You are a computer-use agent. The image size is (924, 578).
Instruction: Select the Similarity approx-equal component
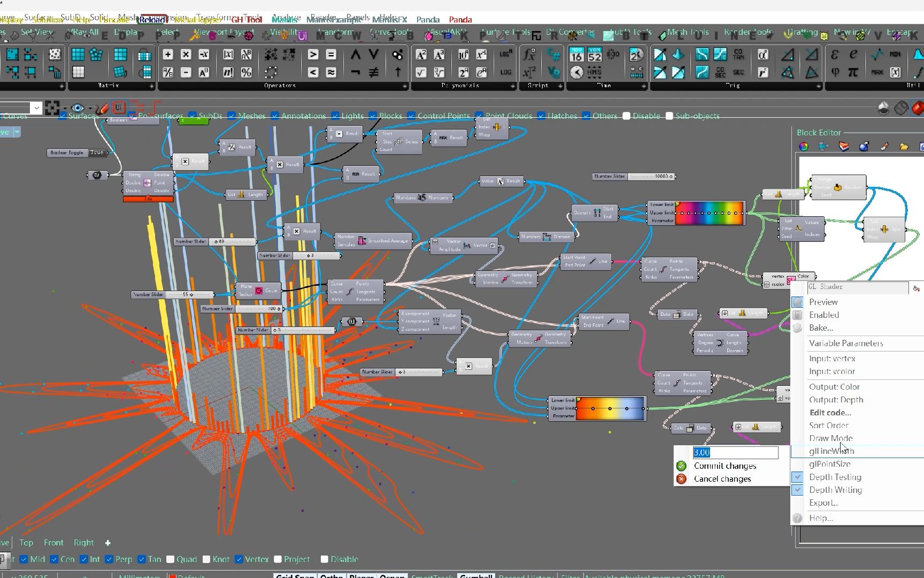pos(331,72)
